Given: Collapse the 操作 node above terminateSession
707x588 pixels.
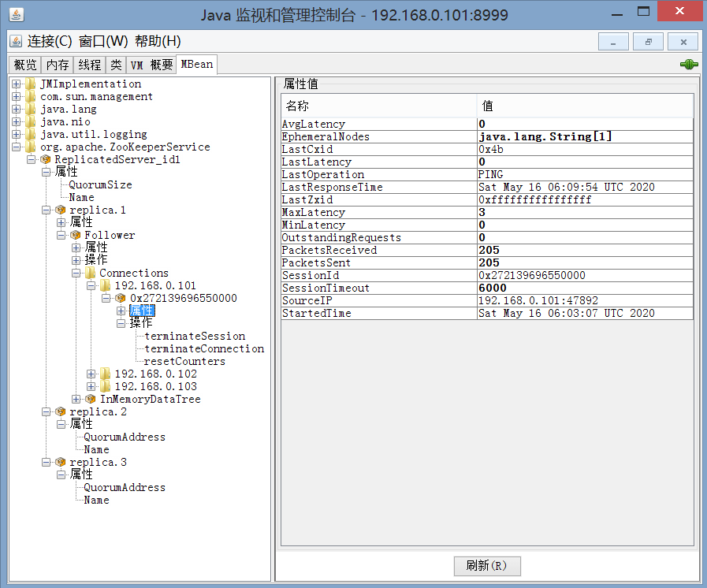Looking at the screenshot, I should (x=121, y=324).
